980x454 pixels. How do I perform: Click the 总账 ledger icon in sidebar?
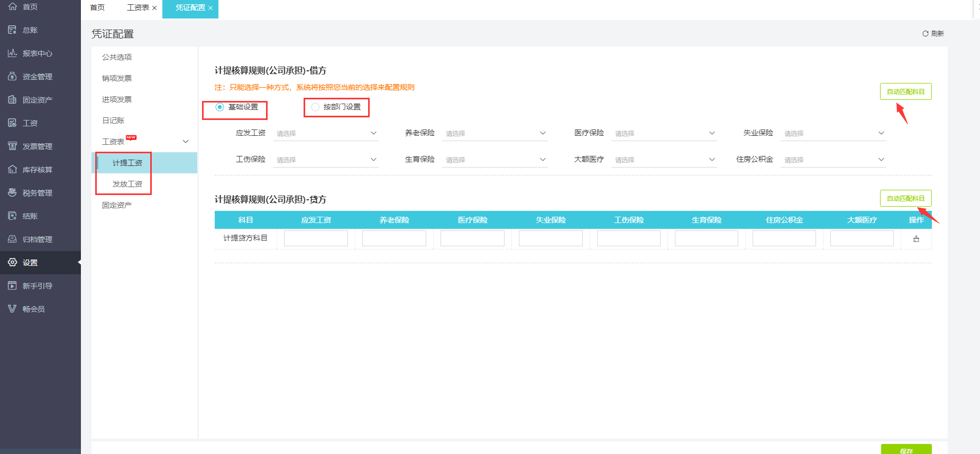(12, 30)
